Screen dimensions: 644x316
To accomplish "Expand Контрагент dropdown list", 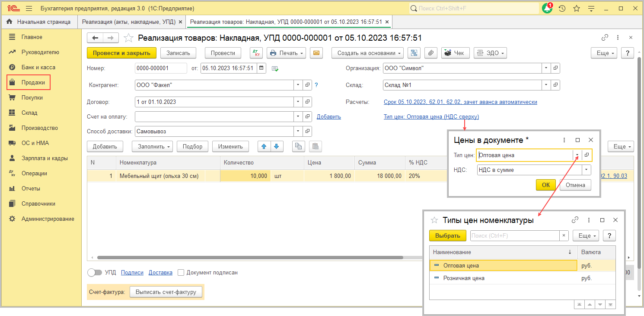I will click(x=298, y=85).
